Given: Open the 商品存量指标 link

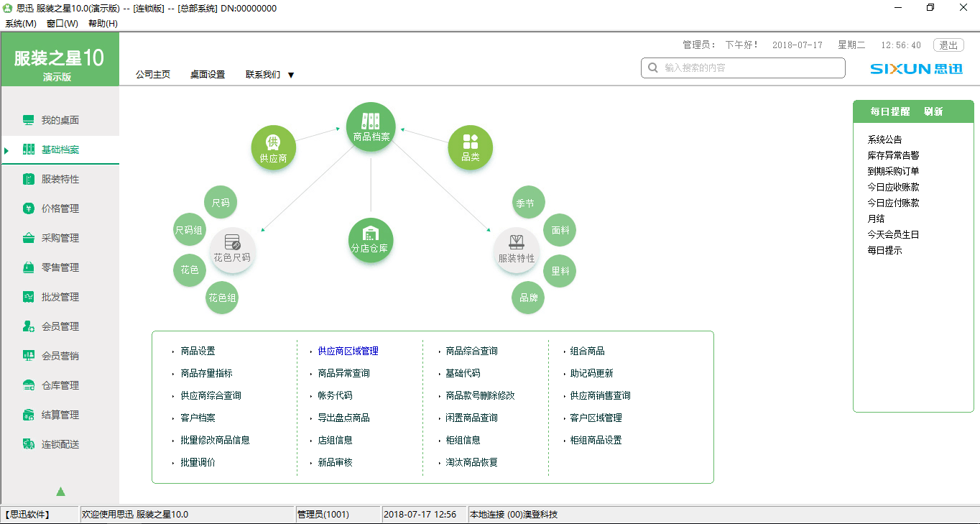Looking at the screenshot, I should coord(207,373).
